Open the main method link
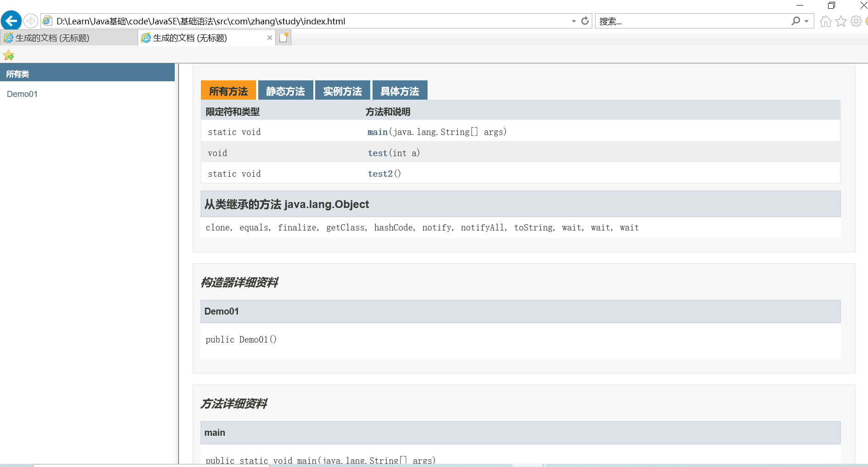This screenshot has width=868, height=467. coord(378,132)
